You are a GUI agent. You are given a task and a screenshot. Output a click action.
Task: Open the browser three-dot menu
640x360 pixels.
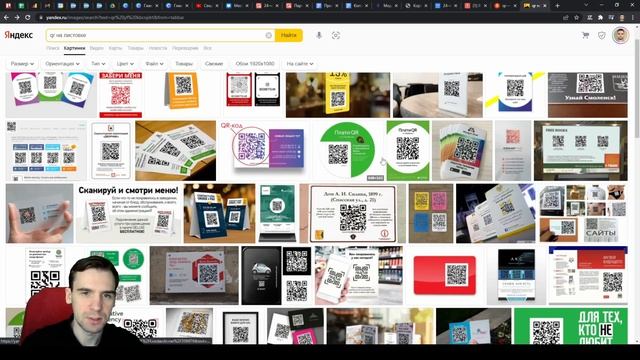click(633, 18)
